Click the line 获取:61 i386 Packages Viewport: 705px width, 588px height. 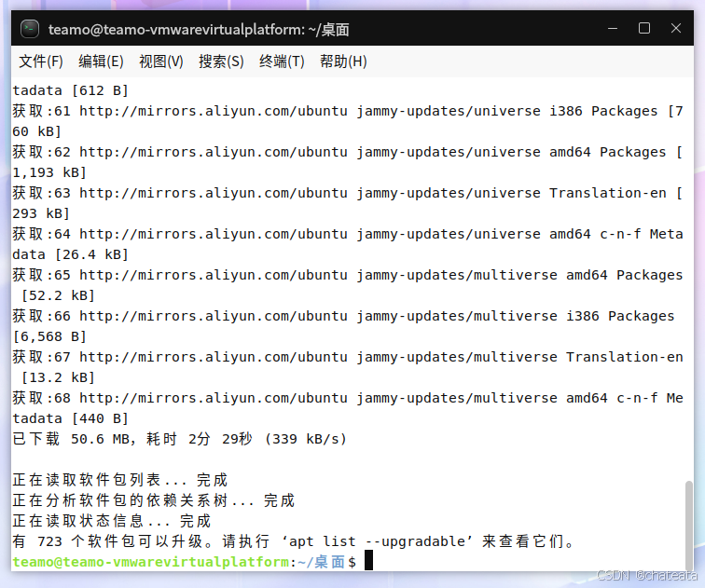click(348, 111)
